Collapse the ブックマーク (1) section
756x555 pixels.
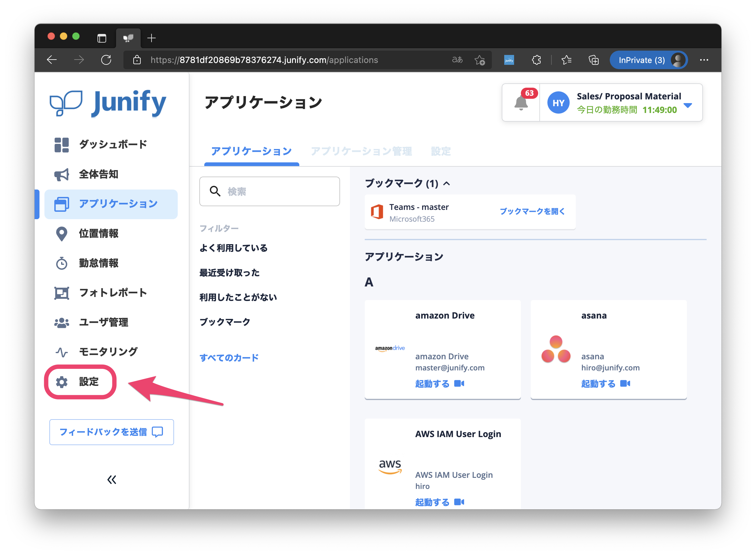point(446,183)
